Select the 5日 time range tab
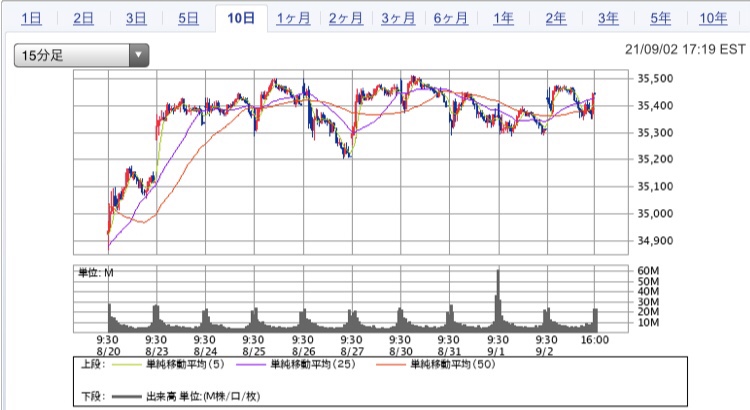The width and height of the screenshot is (750, 410). tap(188, 19)
